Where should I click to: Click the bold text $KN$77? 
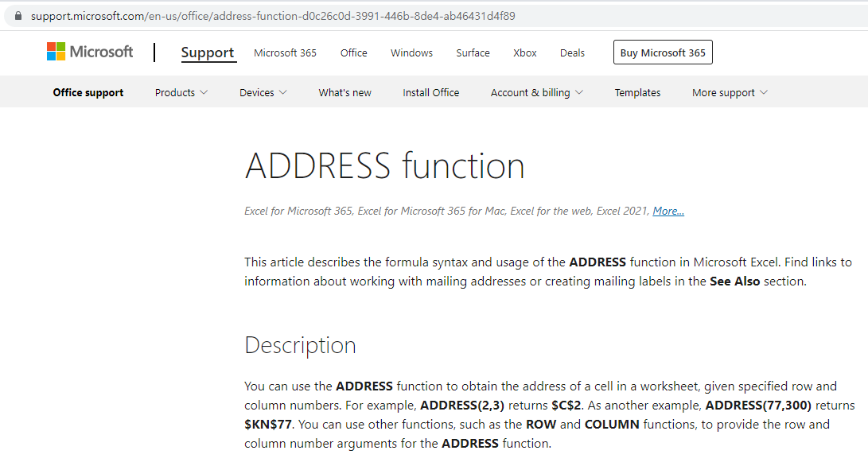pos(268,425)
